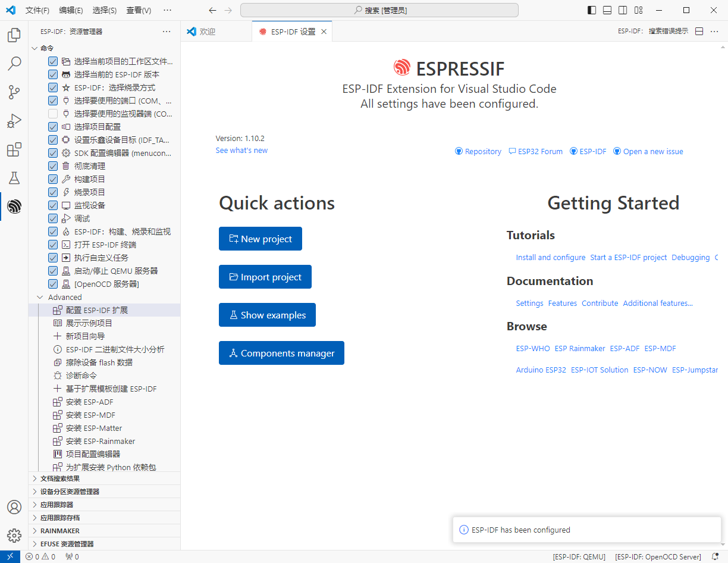Open the Source Control view
The width and height of the screenshot is (728, 563).
click(x=14, y=92)
